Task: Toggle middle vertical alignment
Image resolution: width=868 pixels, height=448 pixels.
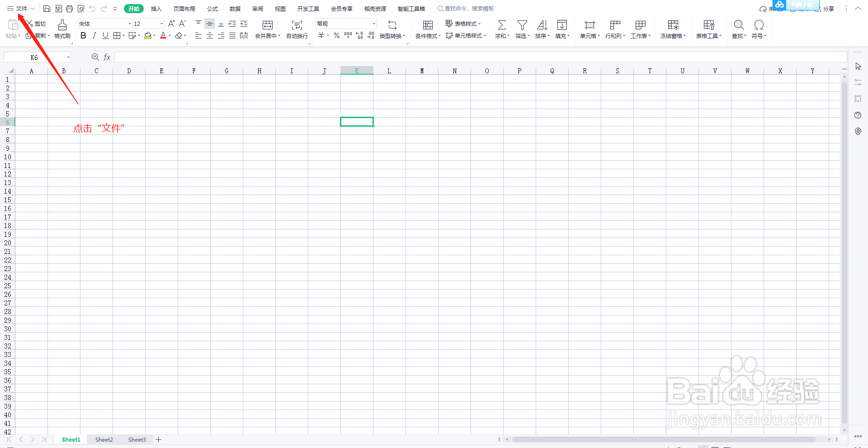Action: (210, 24)
